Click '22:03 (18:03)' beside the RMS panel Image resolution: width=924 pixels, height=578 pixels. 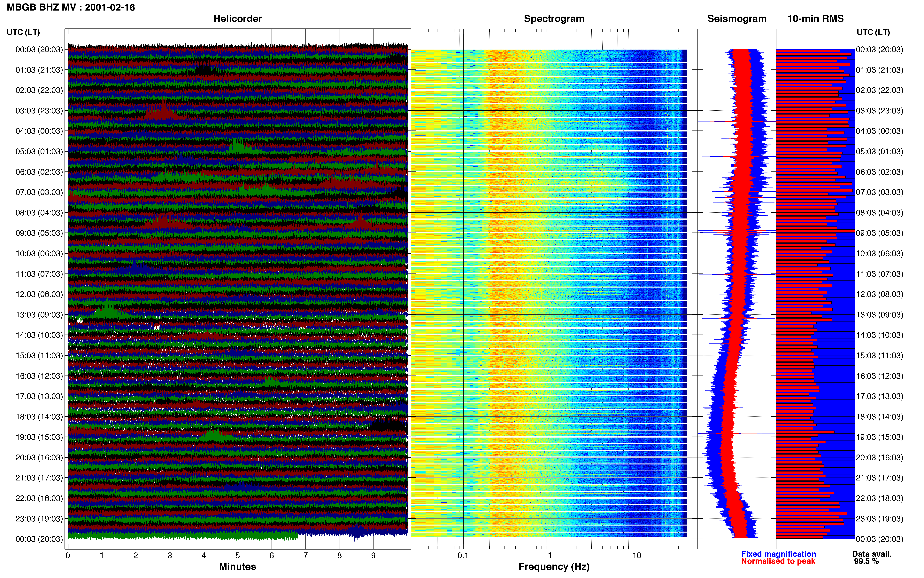[x=879, y=498]
